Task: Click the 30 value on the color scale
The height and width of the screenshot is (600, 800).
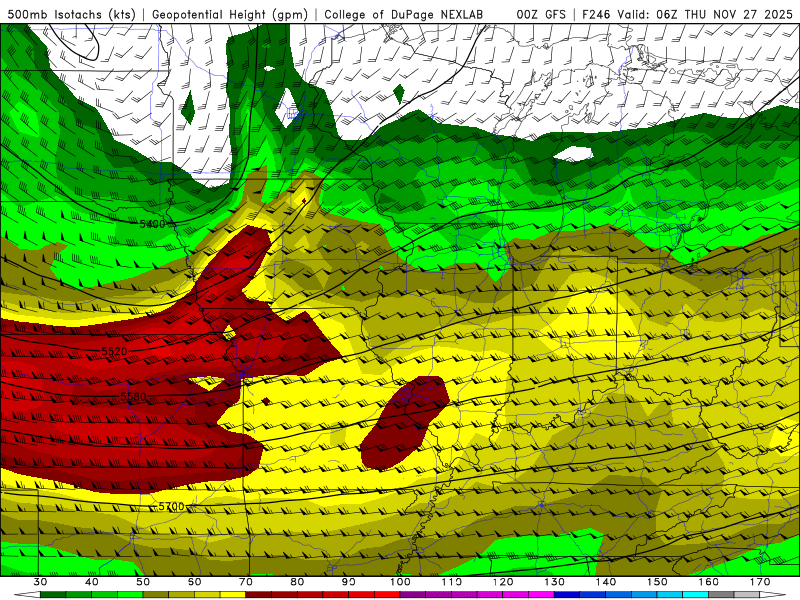Action: (40, 582)
